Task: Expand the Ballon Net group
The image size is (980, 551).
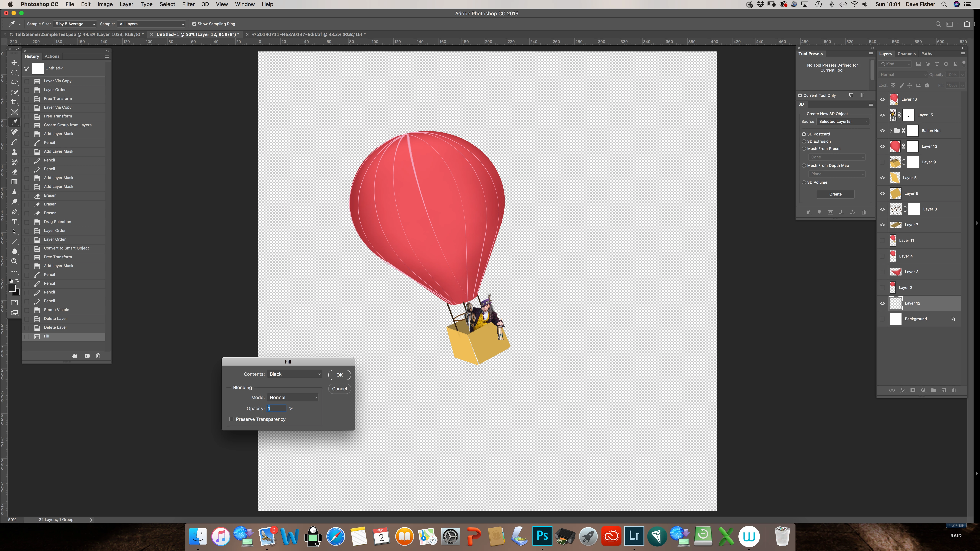Action: [x=891, y=131]
